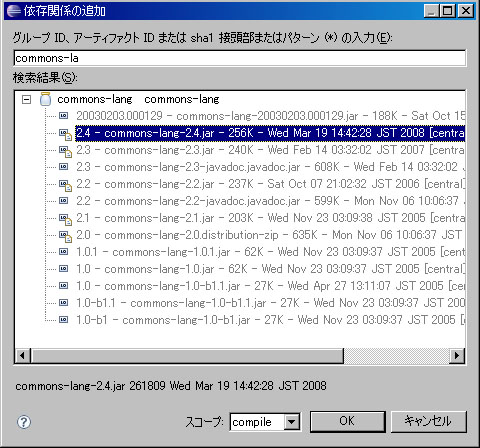Maximize the dependency dialog window
The width and height of the screenshot is (480, 448).
pyautogui.click(x=448, y=11)
